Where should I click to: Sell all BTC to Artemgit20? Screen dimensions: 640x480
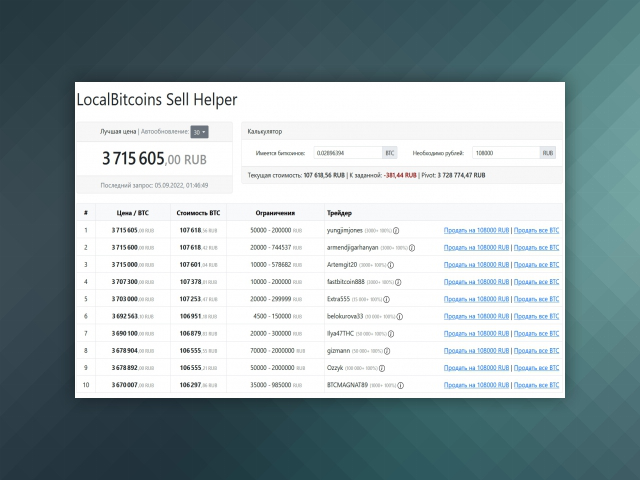(536, 264)
